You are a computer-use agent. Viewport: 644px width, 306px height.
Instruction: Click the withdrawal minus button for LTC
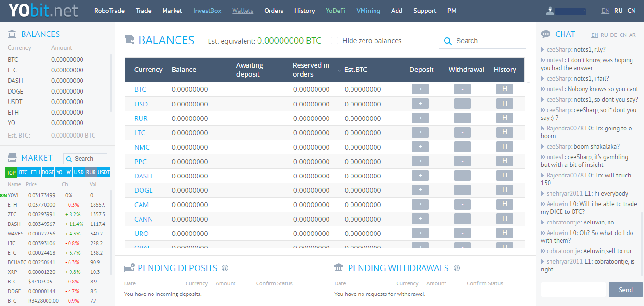coord(462,132)
